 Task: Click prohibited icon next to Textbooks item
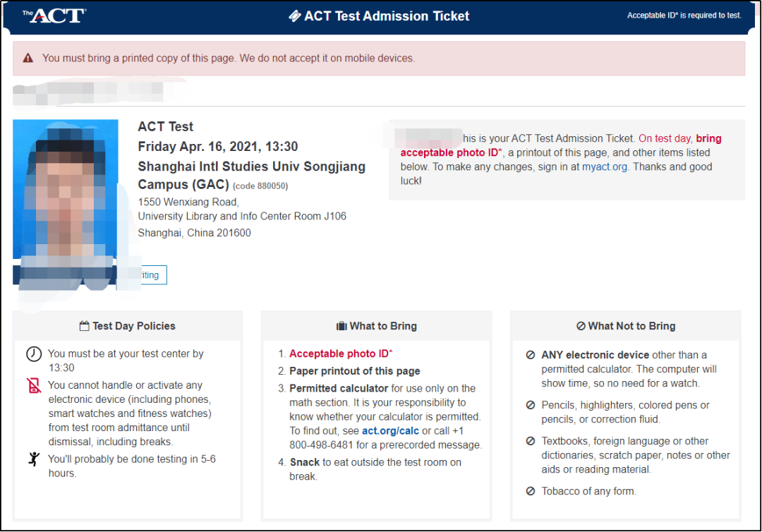(x=531, y=441)
